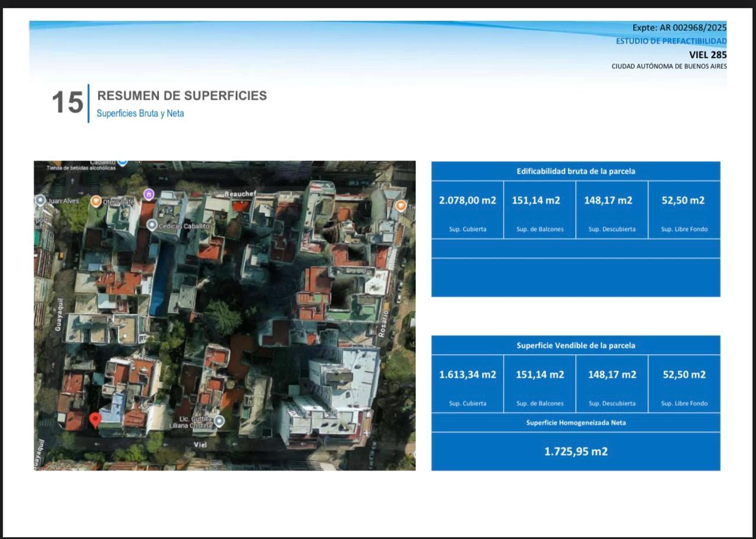Image resolution: width=756 pixels, height=539 pixels.
Task: Click the 'Superficie Homogeneizada Neta' label
Action: (x=576, y=423)
